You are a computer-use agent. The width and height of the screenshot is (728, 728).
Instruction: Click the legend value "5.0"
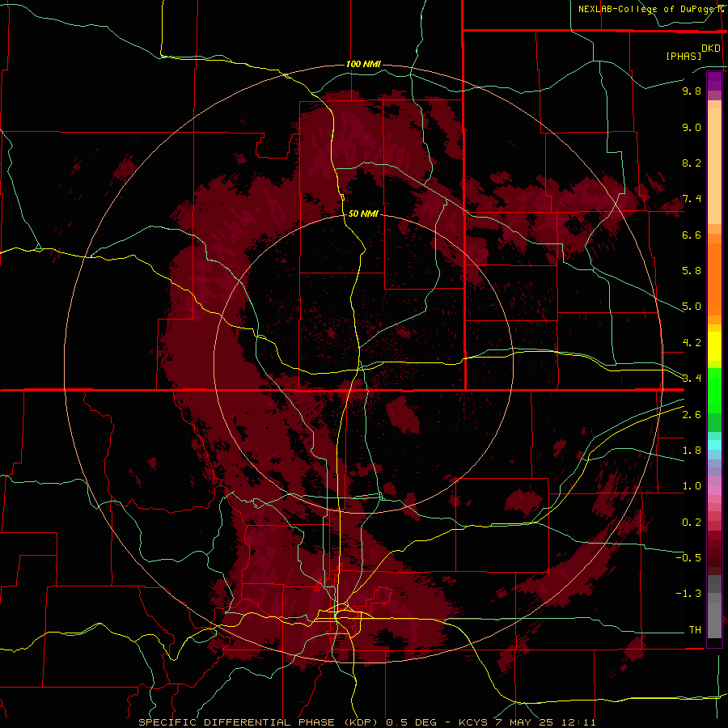(692, 307)
